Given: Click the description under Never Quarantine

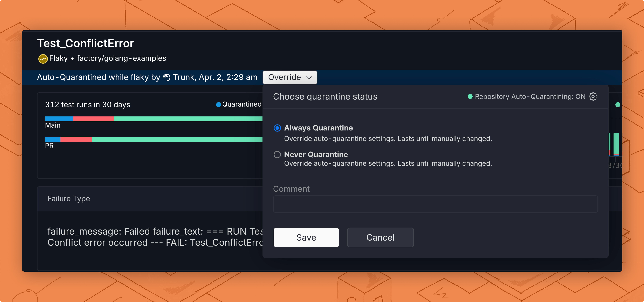Looking at the screenshot, I should click(388, 163).
